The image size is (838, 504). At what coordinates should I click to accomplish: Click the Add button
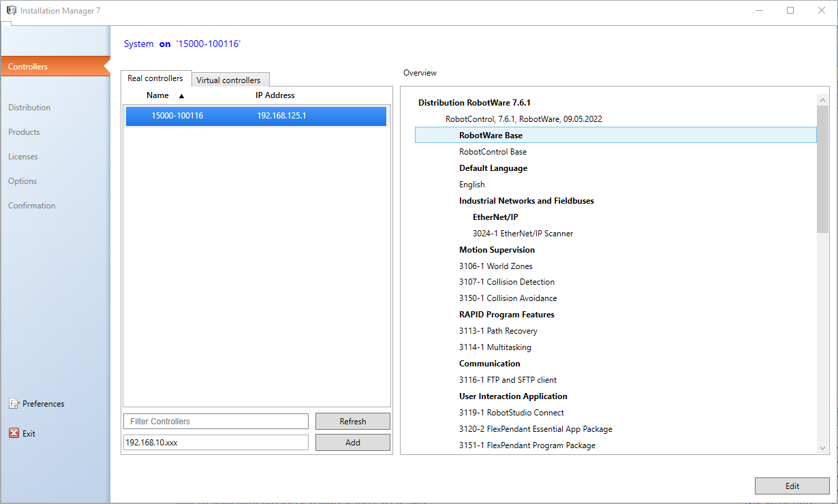click(x=353, y=443)
